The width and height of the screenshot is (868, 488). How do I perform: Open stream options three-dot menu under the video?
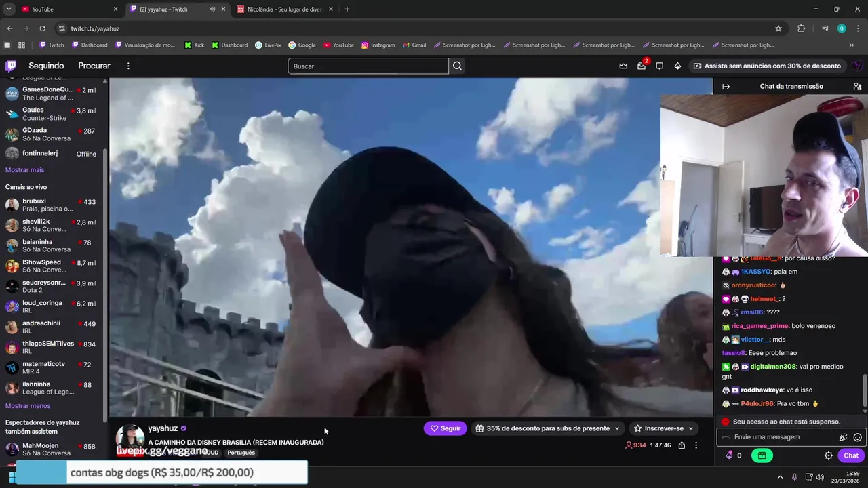[696, 445]
